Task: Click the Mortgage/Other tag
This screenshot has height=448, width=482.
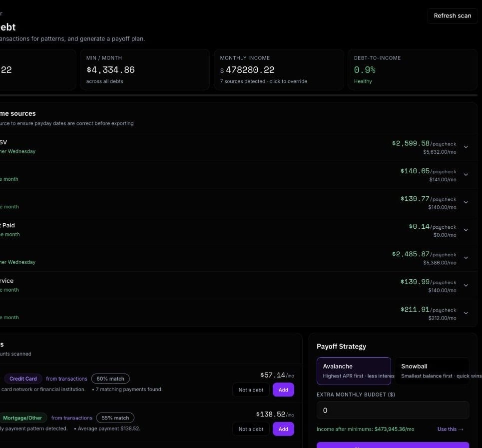Action: tap(22, 418)
